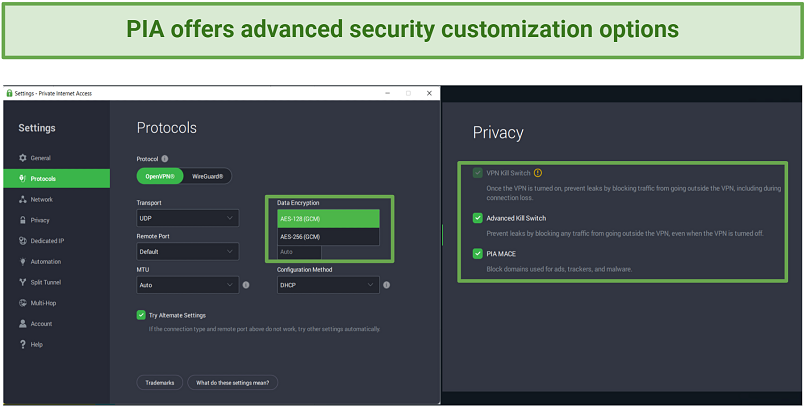The width and height of the screenshot is (806, 407).
Task: Click the warning icon next to VPN Kill Switch
Action: pyautogui.click(x=538, y=173)
